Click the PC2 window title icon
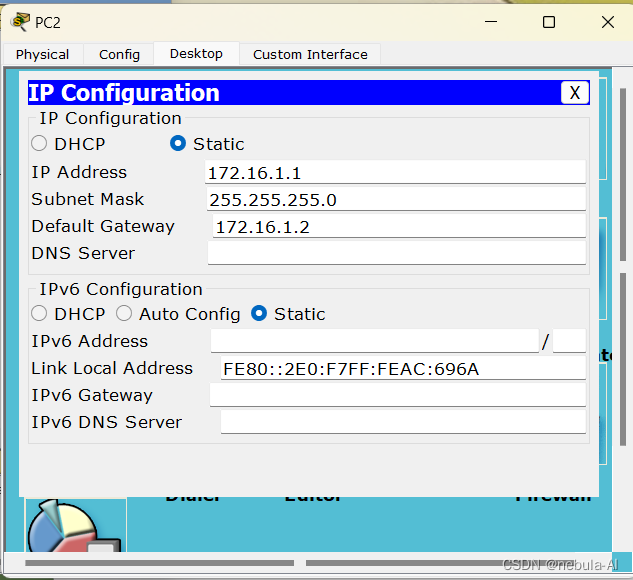 pos(20,21)
